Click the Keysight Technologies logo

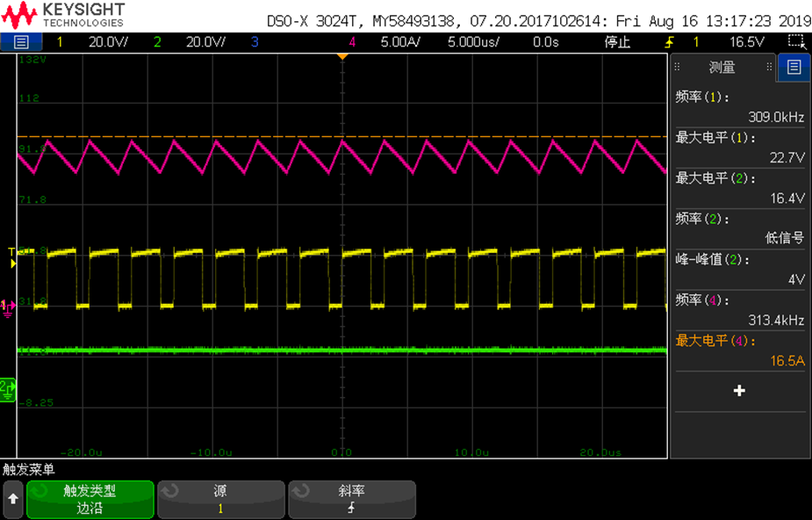63,15
